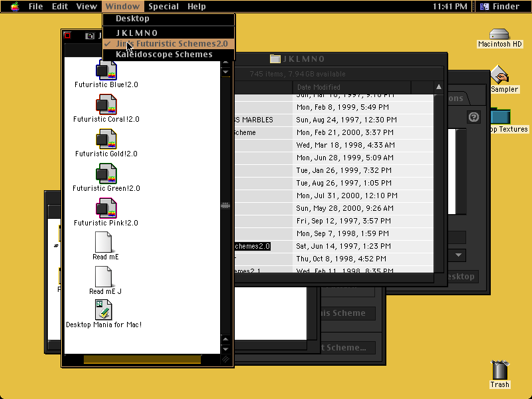The height and width of the screenshot is (399, 532).
Task: Select highlighted Schemes2.0 row in JKLMNO
Action: [334, 246]
